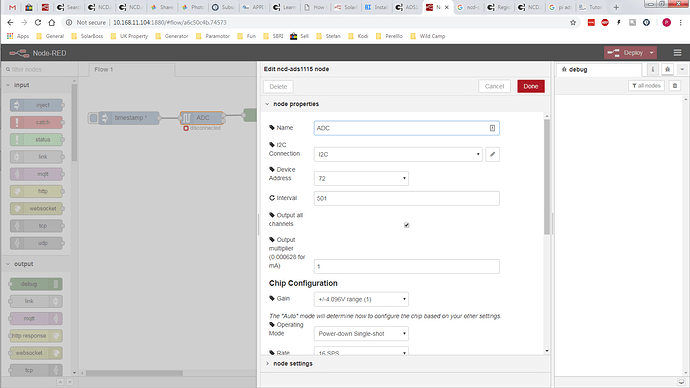This screenshot has height=388, width=690.
Task: Select the catch node in palette
Action: pos(37,122)
